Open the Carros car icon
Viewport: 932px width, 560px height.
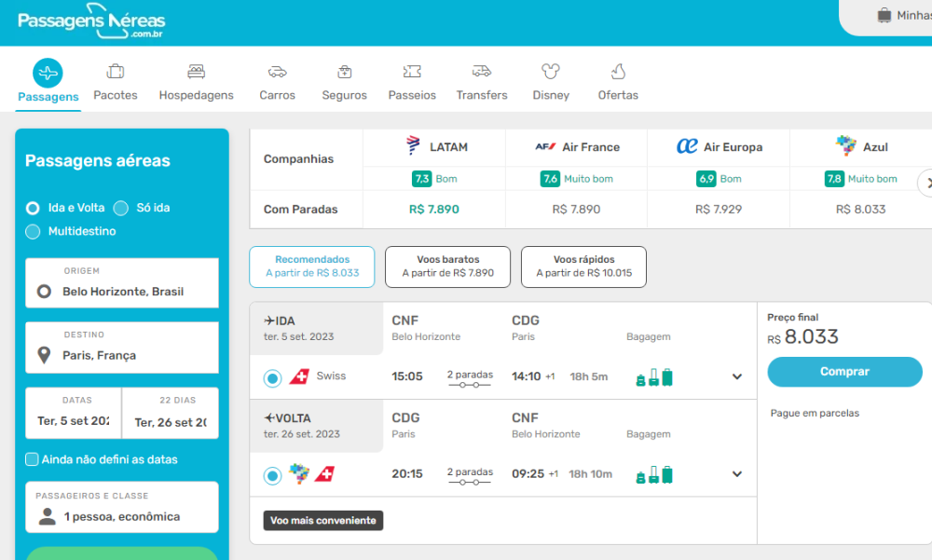(x=277, y=72)
